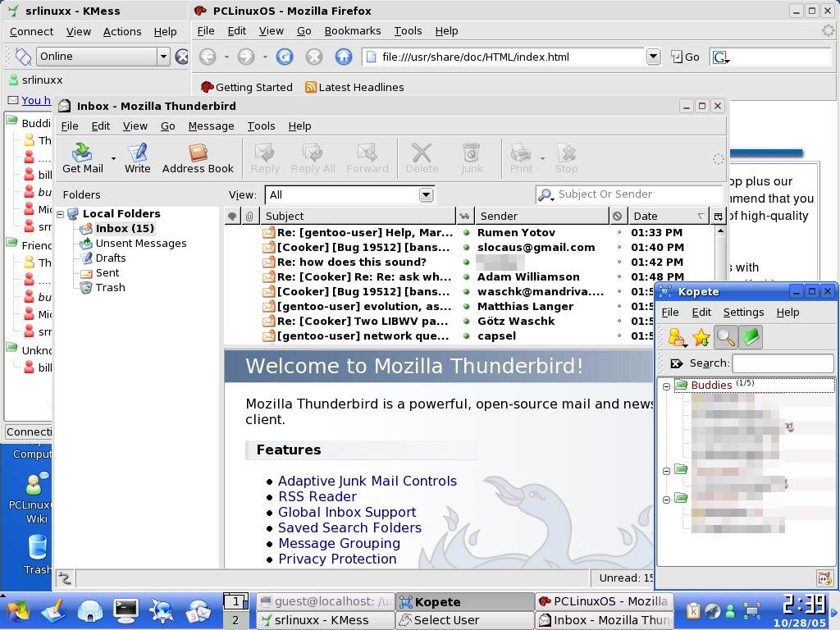Open PCLinuxOS Wiki desktop icon
The height and width of the screenshot is (630, 840).
click(x=35, y=498)
